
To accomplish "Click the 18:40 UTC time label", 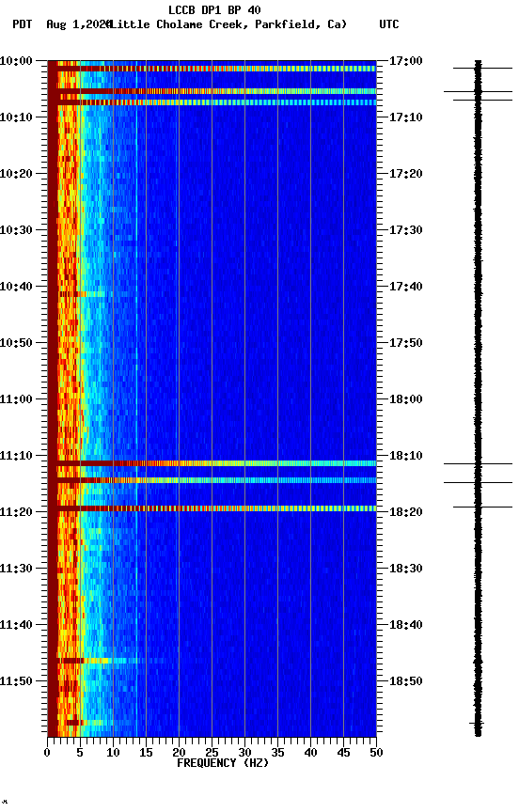I will coord(405,625).
